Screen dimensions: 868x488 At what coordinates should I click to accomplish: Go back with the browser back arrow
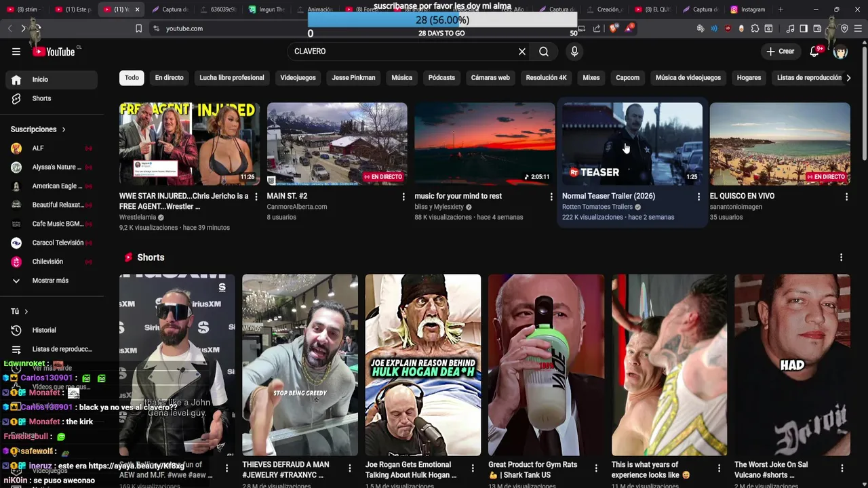pos(9,28)
